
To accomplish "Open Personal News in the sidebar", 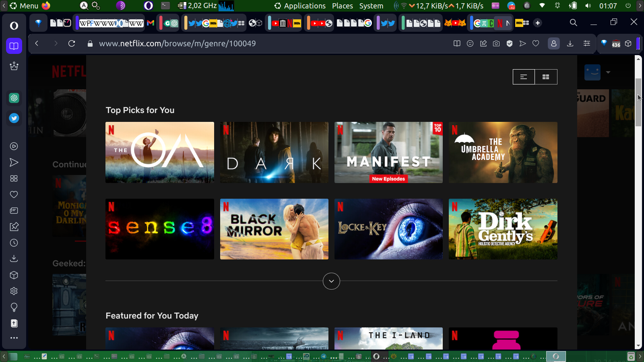I will 14,211.
